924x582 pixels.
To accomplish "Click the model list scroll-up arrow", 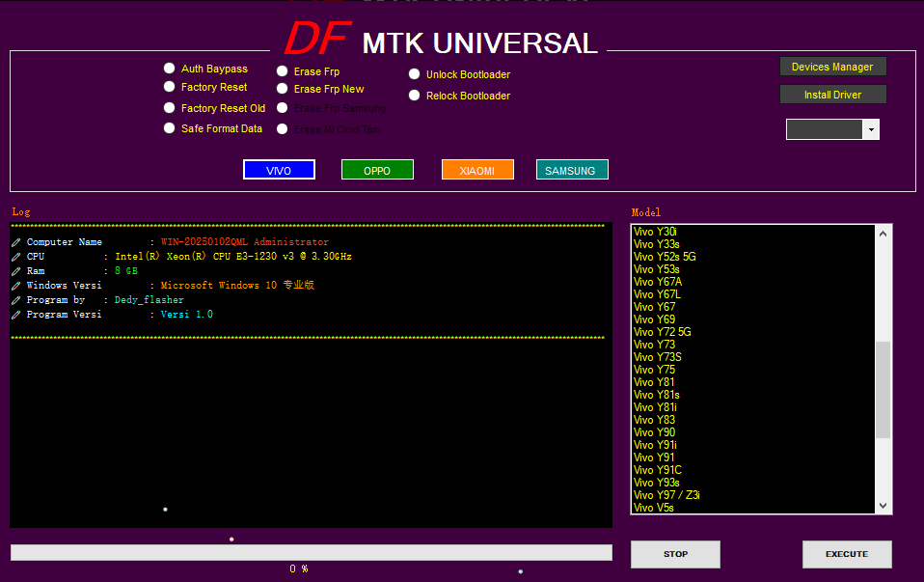I will (x=883, y=233).
